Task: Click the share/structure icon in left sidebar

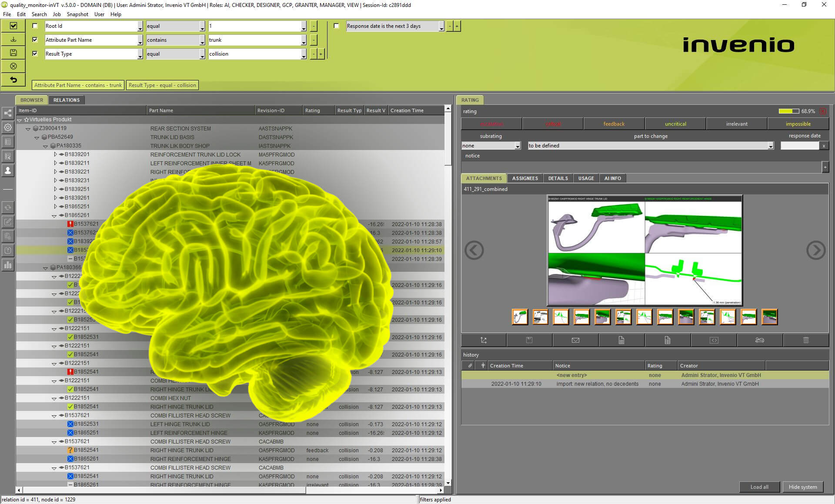Action: click(x=8, y=113)
